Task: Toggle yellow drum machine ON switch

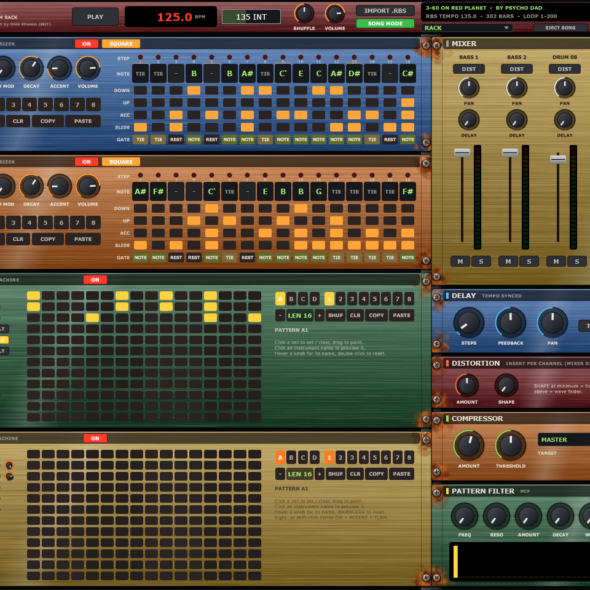Action: (x=95, y=438)
